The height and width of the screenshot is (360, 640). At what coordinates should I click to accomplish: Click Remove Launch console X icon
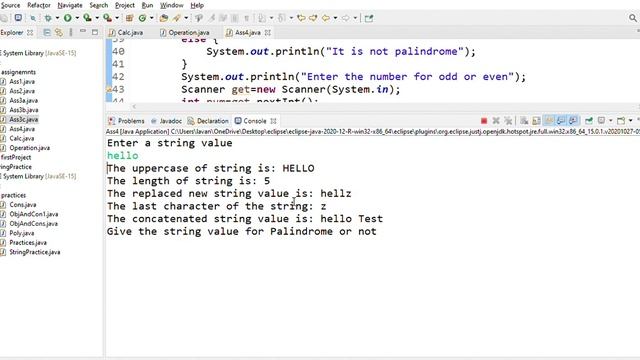[496, 121]
